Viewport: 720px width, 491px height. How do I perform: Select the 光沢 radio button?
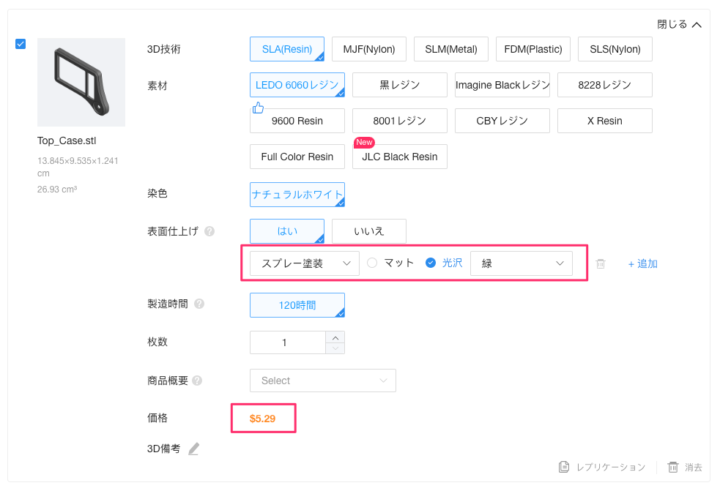(x=431, y=263)
